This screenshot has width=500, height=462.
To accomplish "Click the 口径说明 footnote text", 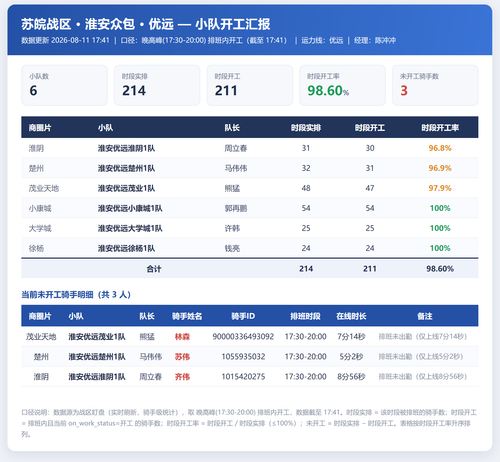I will pyautogui.click(x=249, y=423).
